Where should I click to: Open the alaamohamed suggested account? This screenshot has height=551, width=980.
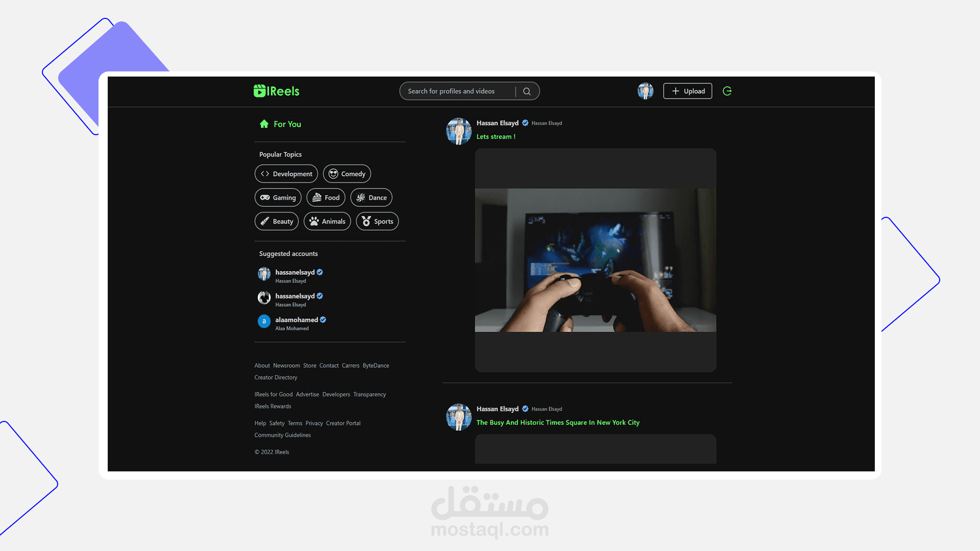click(x=297, y=320)
